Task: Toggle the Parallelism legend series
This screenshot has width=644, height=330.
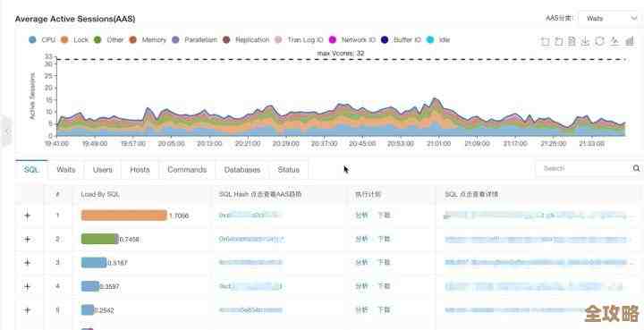Action: (x=194, y=40)
